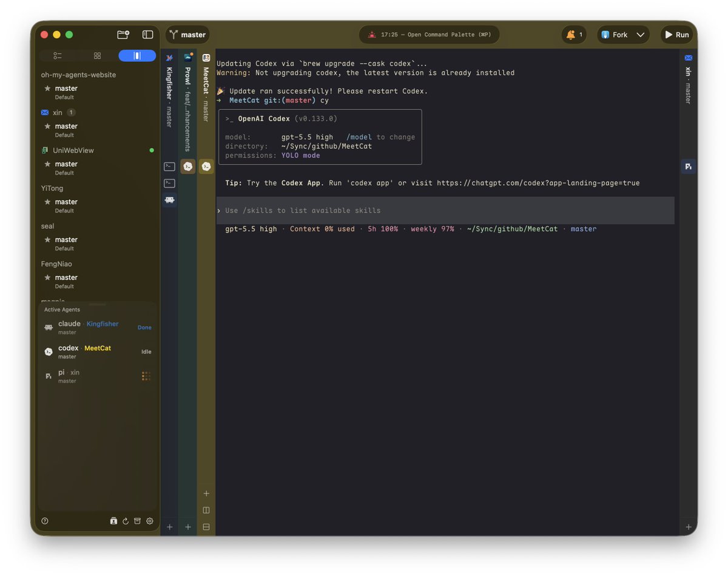This screenshot has width=728, height=576.
Task: Open second terminal icon in Kingfisher column
Action: click(x=170, y=183)
